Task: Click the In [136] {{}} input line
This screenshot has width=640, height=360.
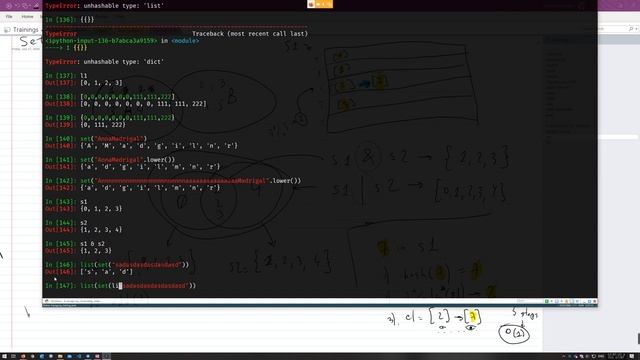Action: pyautogui.click(x=69, y=20)
